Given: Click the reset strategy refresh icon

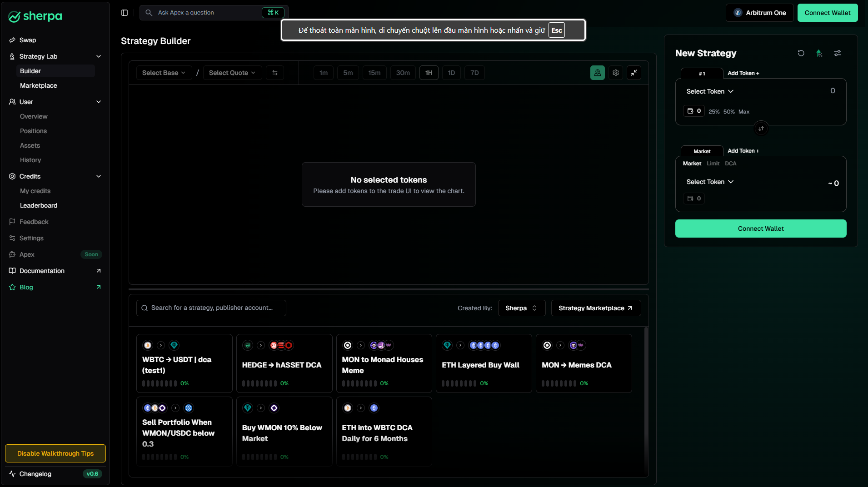Looking at the screenshot, I should tap(801, 53).
